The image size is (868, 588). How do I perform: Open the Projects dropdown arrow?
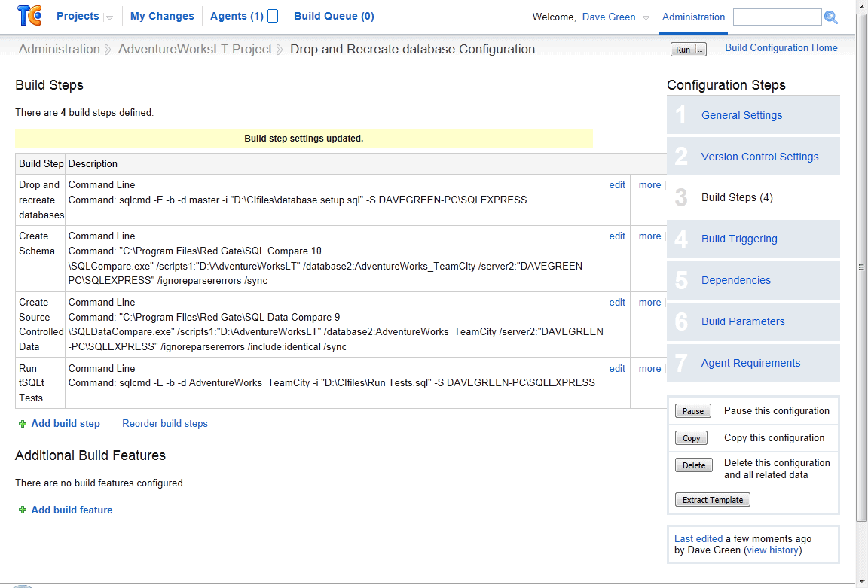(x=109, y=17)
